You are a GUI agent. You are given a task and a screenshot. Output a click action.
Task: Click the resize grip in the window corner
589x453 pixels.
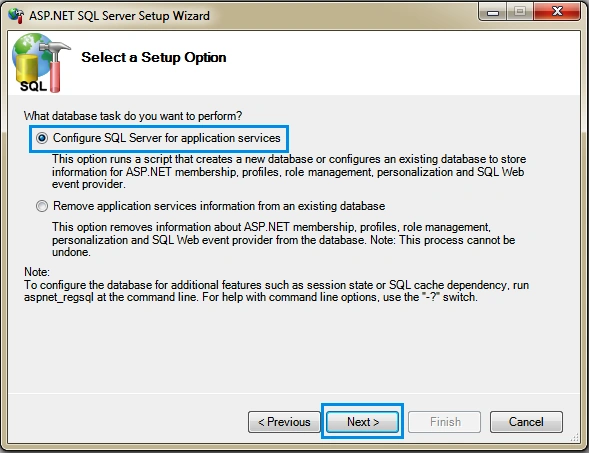coord(575,438)
